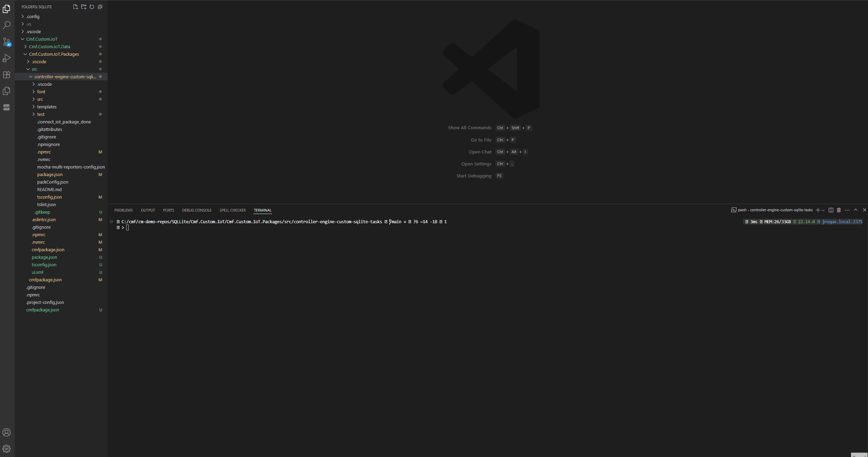
Task: Click the terminal path ending sqlite-tasks
Action: point(252,222)
